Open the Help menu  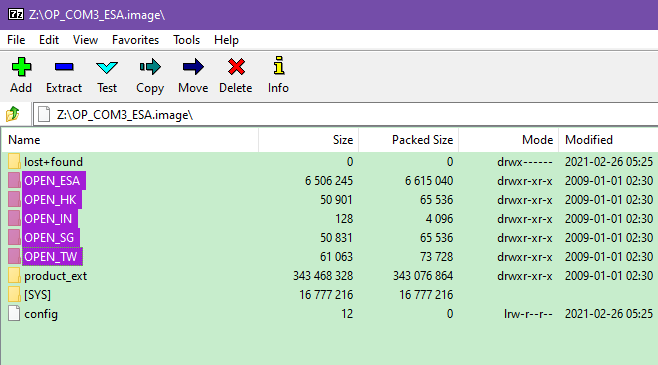point(226,40)
